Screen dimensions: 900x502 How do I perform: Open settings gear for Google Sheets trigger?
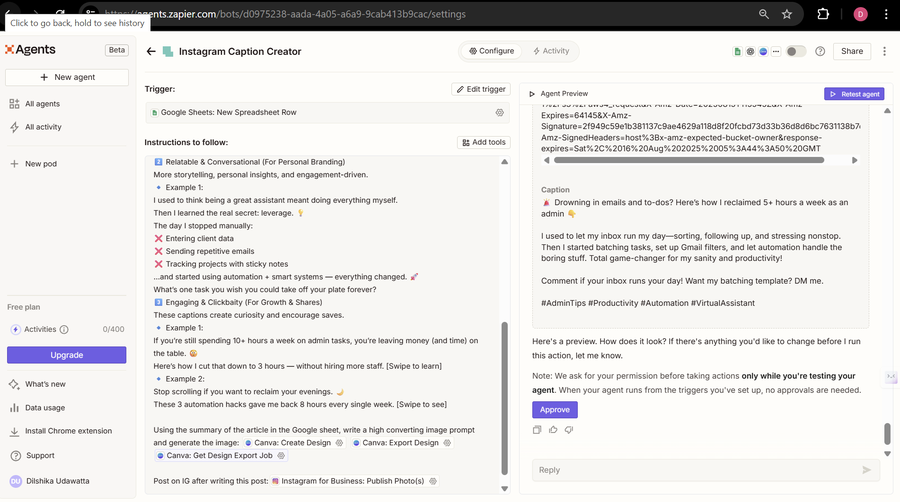pos(499,112)
